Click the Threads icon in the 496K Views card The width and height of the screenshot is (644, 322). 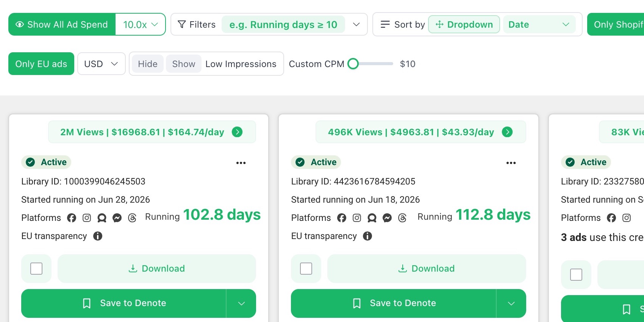click(x=402, y=218)
